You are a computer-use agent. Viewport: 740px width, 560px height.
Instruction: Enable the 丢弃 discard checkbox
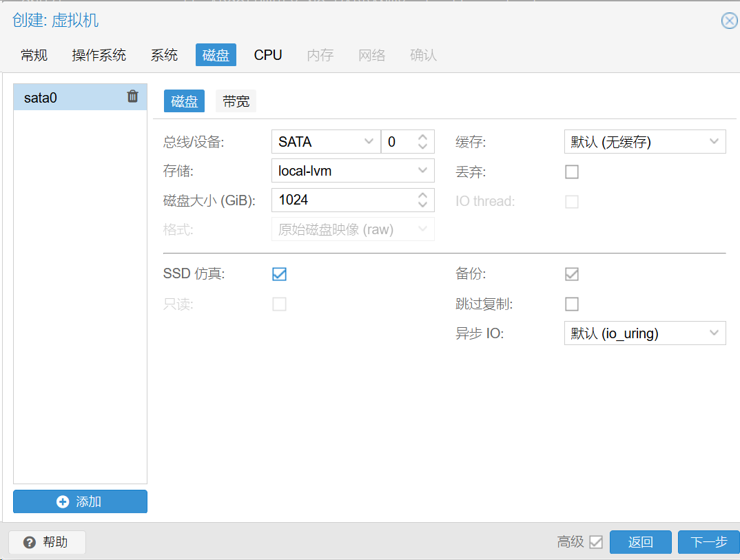[x=572, y=172]
